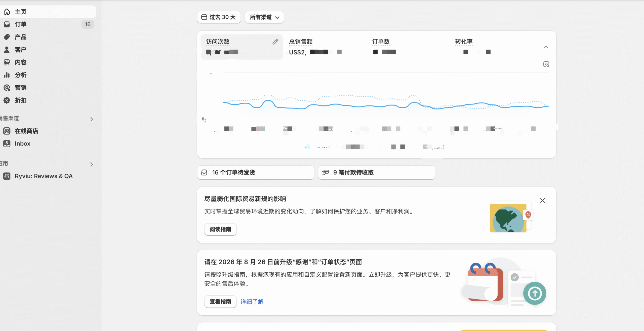The image size is (644, 331).
Task: Open Ryviu: Reviews & QA app
Action: [44, 176]
